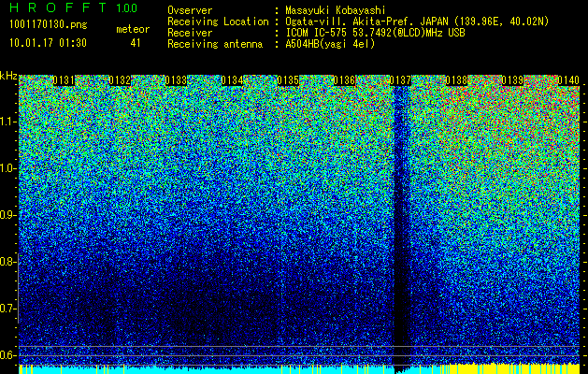Click the 0.8 kHz axis label
This screenshot has width=588, height=374.
pyautogui.click(x=7, y=262)
